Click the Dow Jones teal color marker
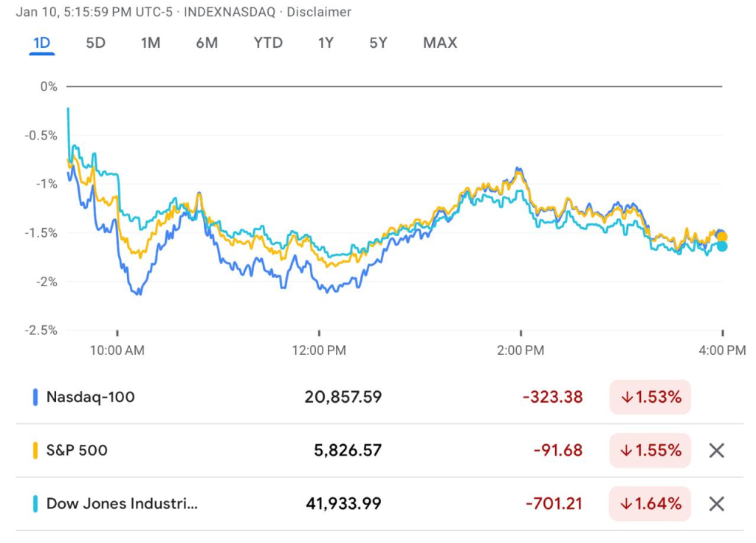Image resolution: width=756 pixels, height=543 pixels. tap(35, 504)
